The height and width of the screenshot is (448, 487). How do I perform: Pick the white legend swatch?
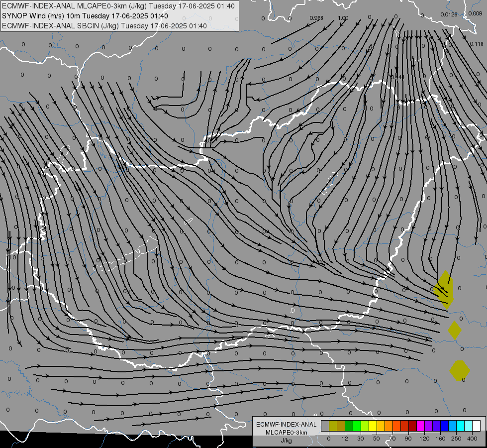pos(477,426)
